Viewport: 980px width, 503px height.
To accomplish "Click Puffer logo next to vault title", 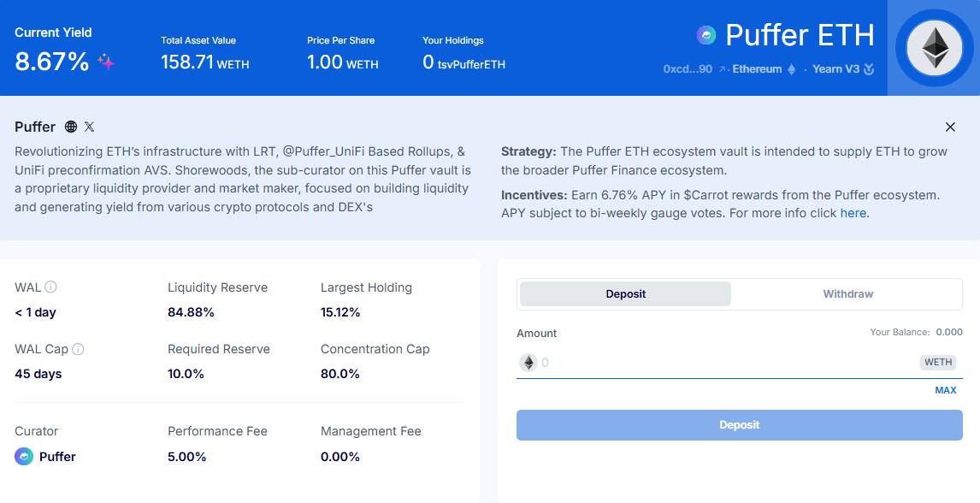I will [706, 35].
